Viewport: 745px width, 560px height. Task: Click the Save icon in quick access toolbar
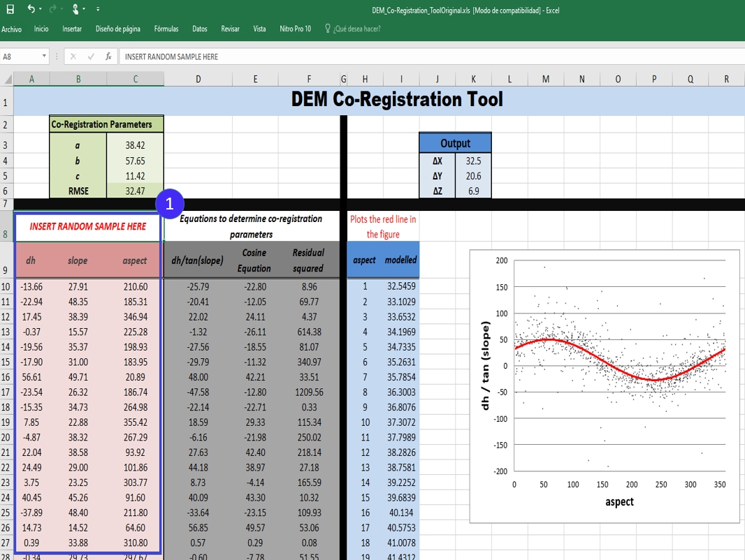point(10,9)
